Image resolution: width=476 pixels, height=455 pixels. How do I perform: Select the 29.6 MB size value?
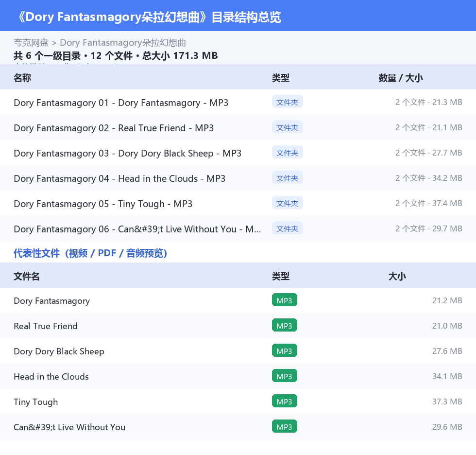click(x=447, y=426)
